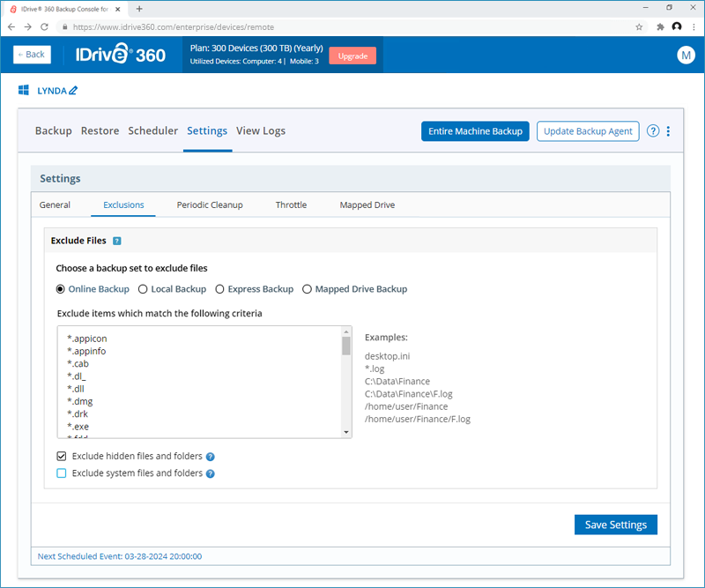Click the Windows logo icon next to LYNDA

[x=24, y=90]
